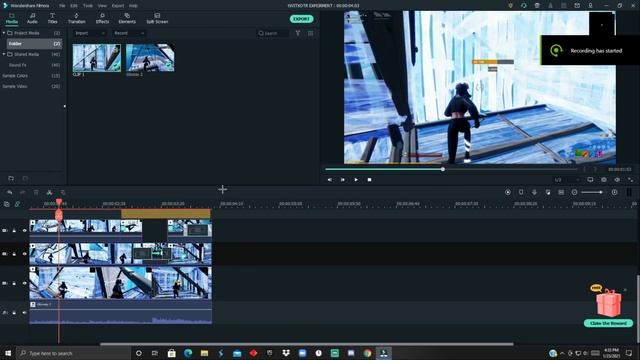The height and width of the screenshot is (360, 640).
Task: Click the preview display settings monitor icon
Action: coord(590,180)
